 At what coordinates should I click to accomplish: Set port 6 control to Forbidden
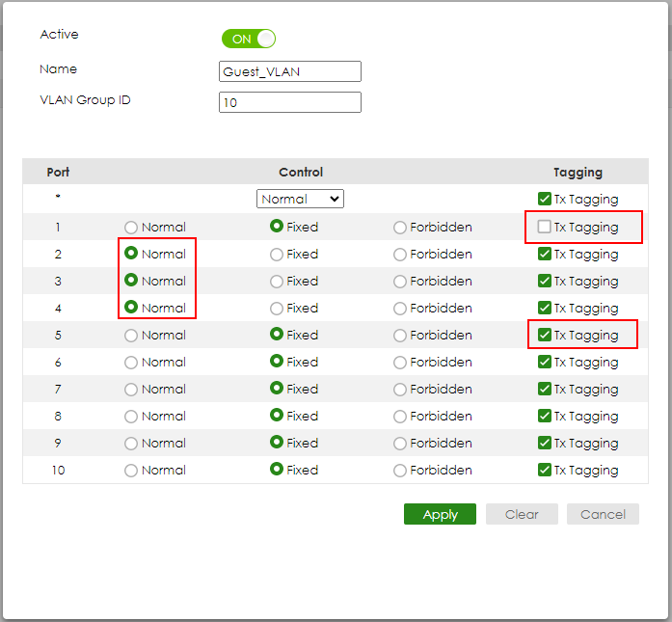coord(400,363)
